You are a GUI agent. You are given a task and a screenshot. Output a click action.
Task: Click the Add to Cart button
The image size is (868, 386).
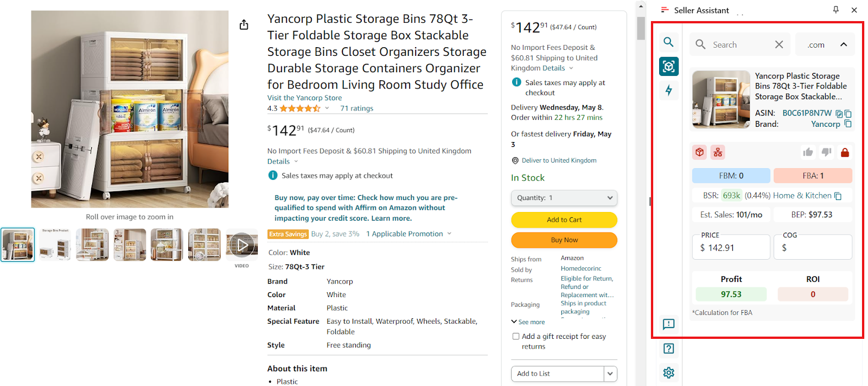[x=564, y=220]
